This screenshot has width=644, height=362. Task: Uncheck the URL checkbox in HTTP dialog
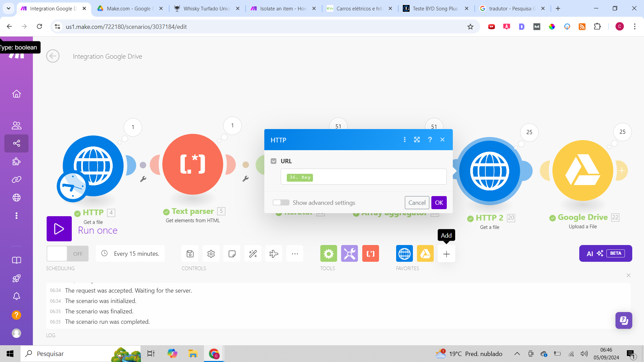tap(274, 161)
